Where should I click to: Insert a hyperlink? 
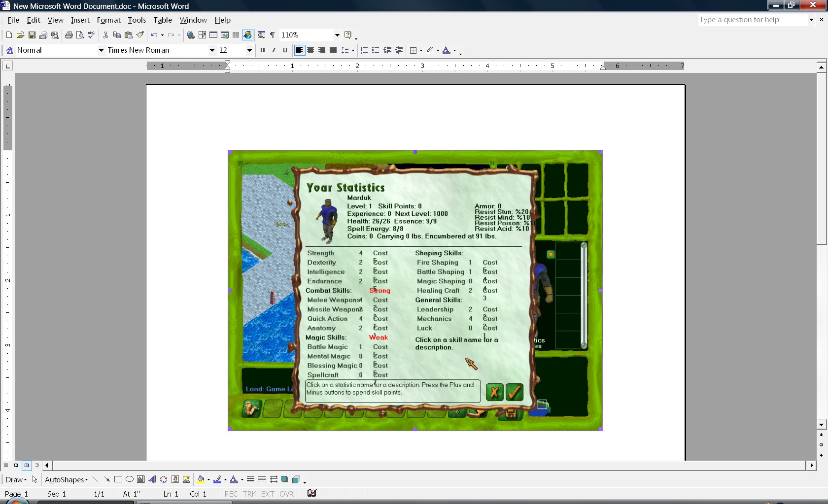(x=191, y=35)
